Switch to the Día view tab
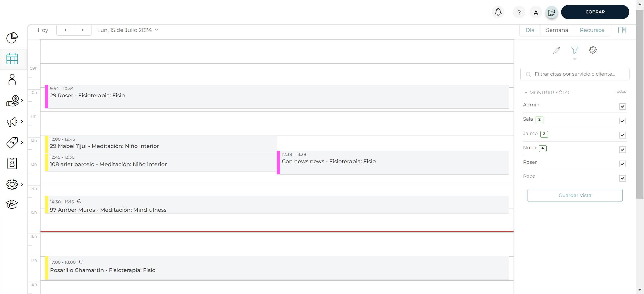The image size is (644, 294). coord(530,30)
